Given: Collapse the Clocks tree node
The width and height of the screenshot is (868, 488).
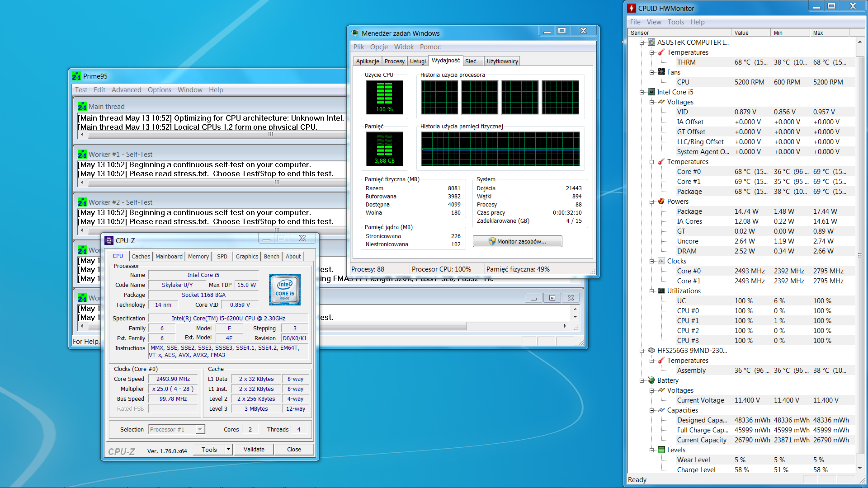Looking at the screenshot, I should coord(651,261).
